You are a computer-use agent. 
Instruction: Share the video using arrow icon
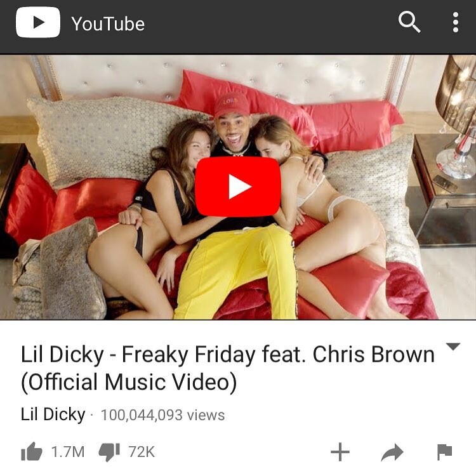(392, 453)
